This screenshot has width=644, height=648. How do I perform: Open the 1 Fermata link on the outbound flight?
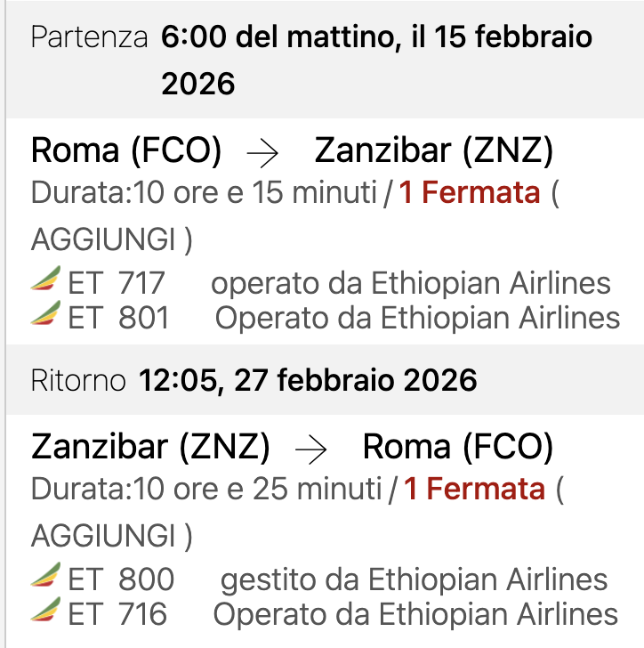tap(469, 192)
